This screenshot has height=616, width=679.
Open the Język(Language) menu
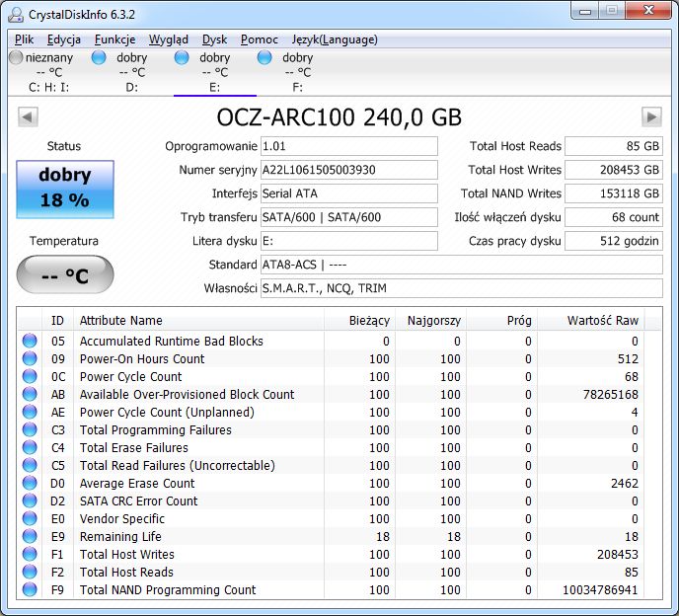point(335,39)
